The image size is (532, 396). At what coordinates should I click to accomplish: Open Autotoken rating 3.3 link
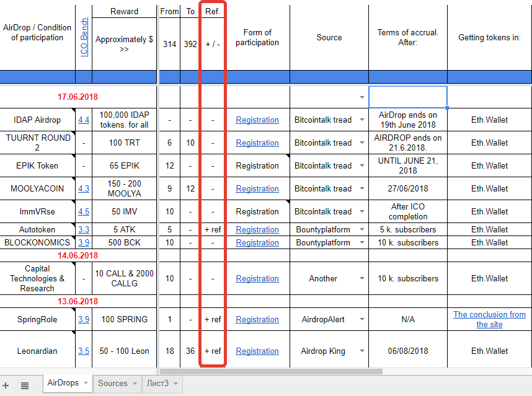(x=84, y=229)
